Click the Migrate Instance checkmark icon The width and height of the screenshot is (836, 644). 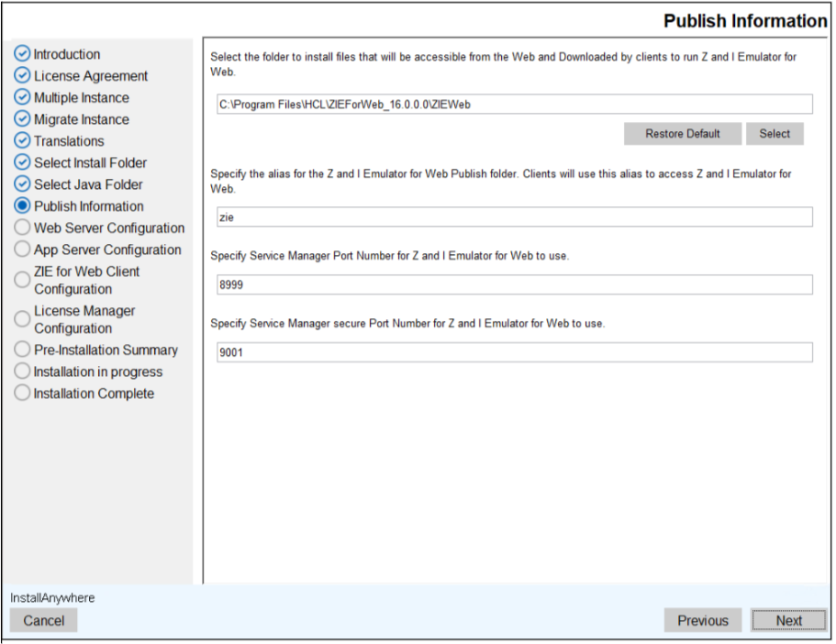(x=22, y=118)
